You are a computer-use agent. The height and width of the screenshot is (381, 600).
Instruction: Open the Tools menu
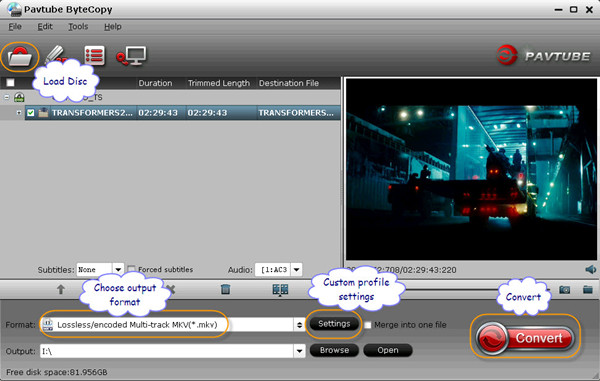coord(78,26)
